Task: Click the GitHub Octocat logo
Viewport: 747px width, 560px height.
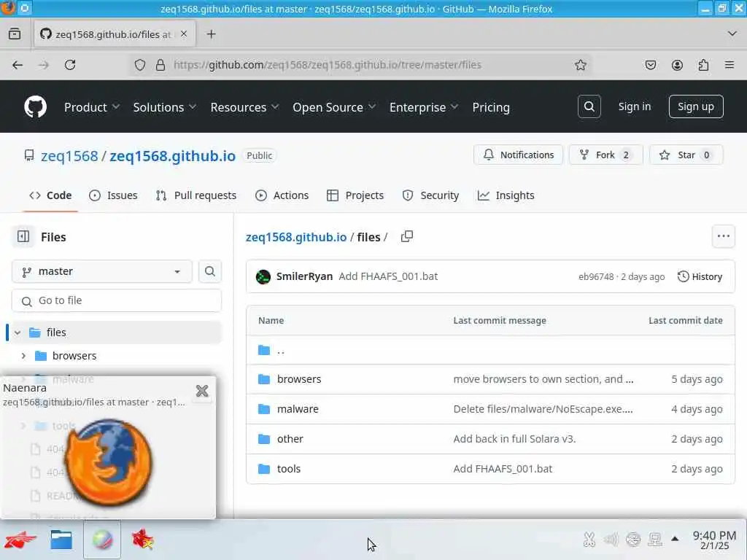Action: click(35, 106)
